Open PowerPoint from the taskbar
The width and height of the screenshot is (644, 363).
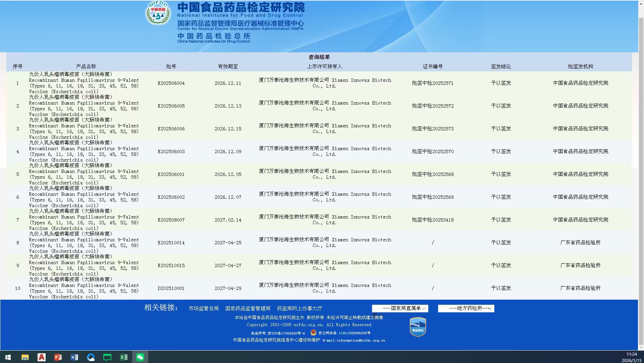[58, 357]
